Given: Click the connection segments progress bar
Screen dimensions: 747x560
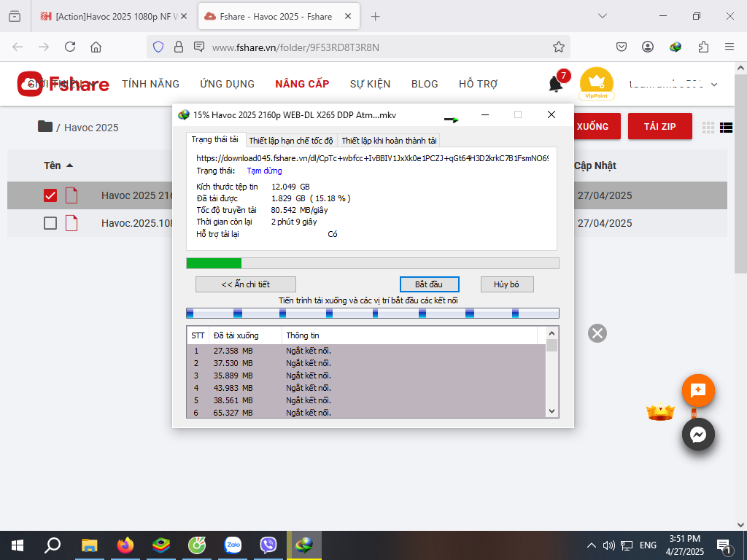Looking at the screenshot, I should coord(372,313).
